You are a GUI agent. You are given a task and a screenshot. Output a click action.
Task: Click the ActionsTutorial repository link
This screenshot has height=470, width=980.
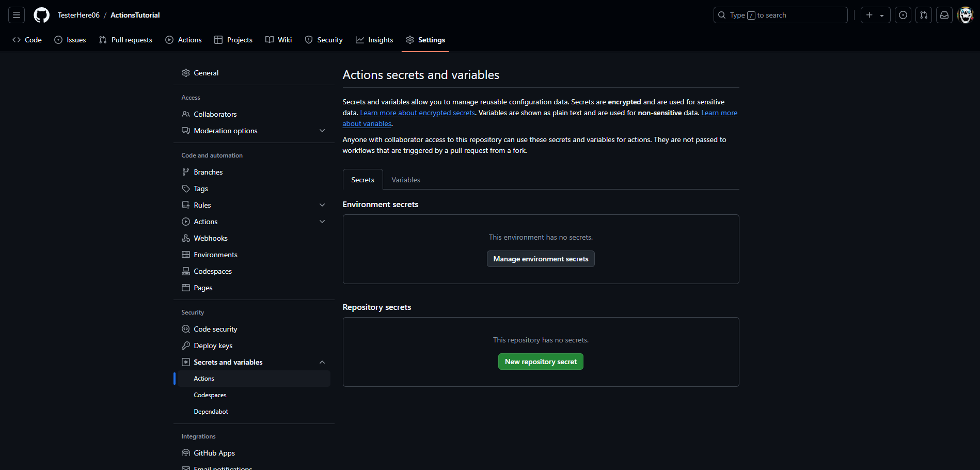tap(135, 15)
